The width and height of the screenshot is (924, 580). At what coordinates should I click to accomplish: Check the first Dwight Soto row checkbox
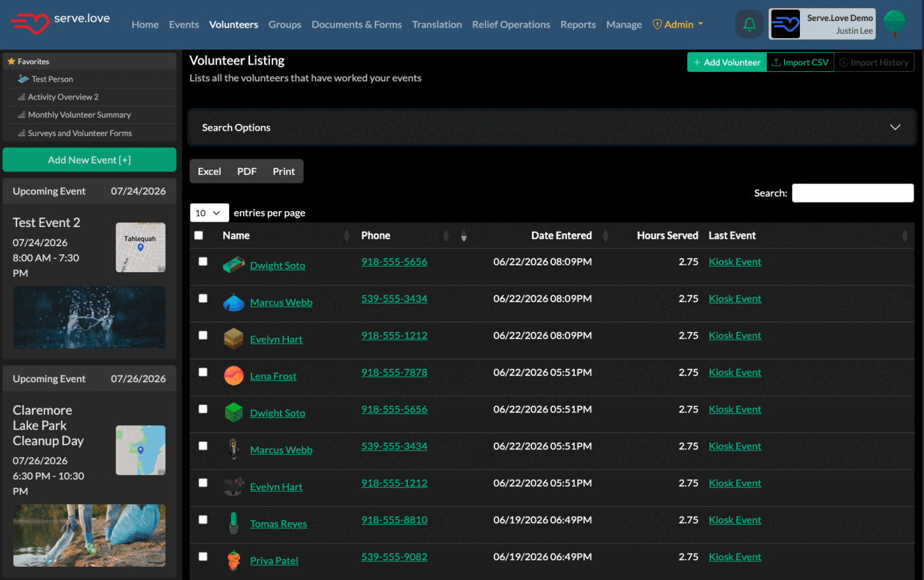click(x=203, y=262)
